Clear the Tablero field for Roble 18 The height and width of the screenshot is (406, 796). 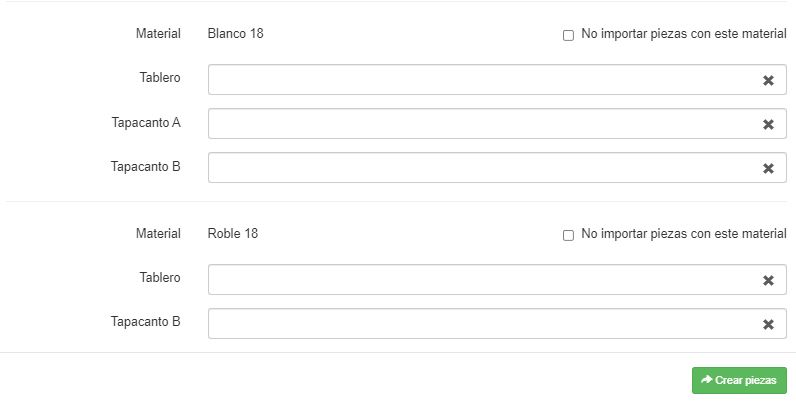click(x=768, y=280)
